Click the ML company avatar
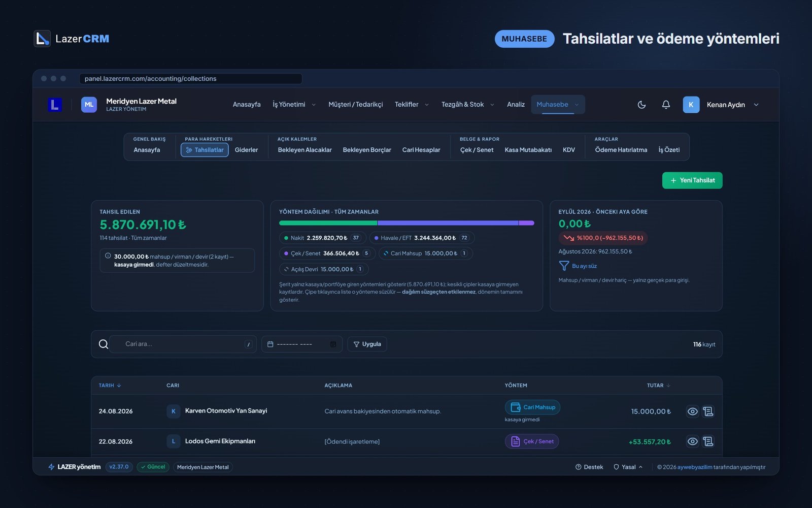 click(89, 105)
